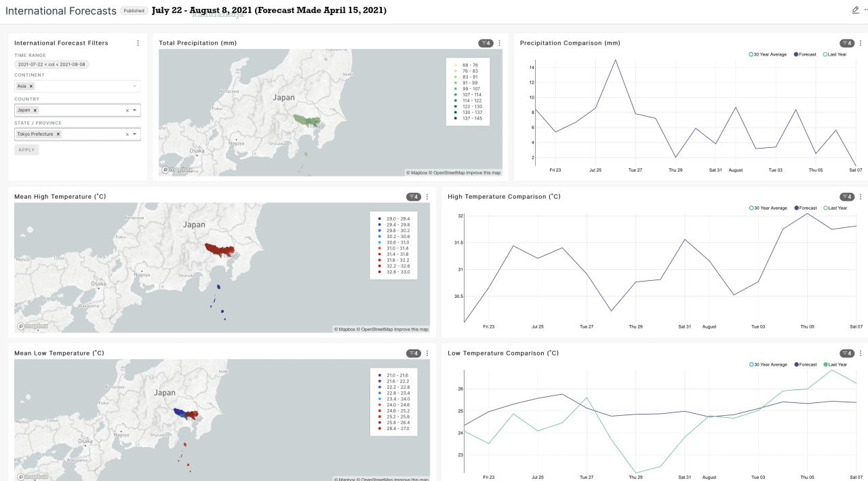Remove the Japan tag from Country filter
Image resolution: width=868 pixels, height=481 pixels.
35,110
